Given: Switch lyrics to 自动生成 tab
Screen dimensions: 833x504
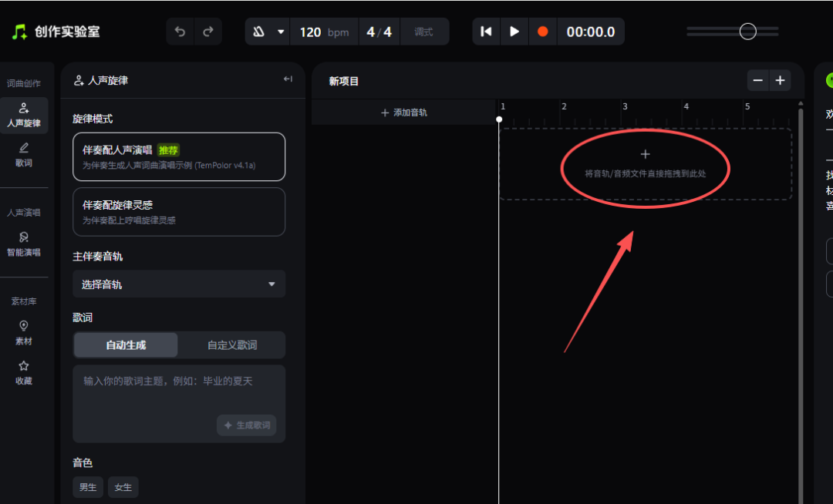Looking at the screenshot, I should (x=126, y=345).
